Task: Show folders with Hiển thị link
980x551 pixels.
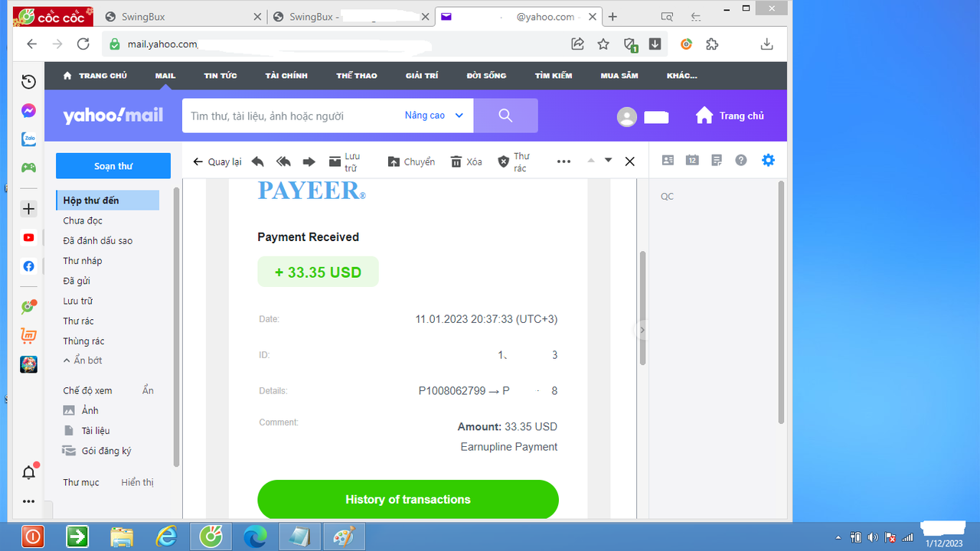Action: (x=138, y=483)
